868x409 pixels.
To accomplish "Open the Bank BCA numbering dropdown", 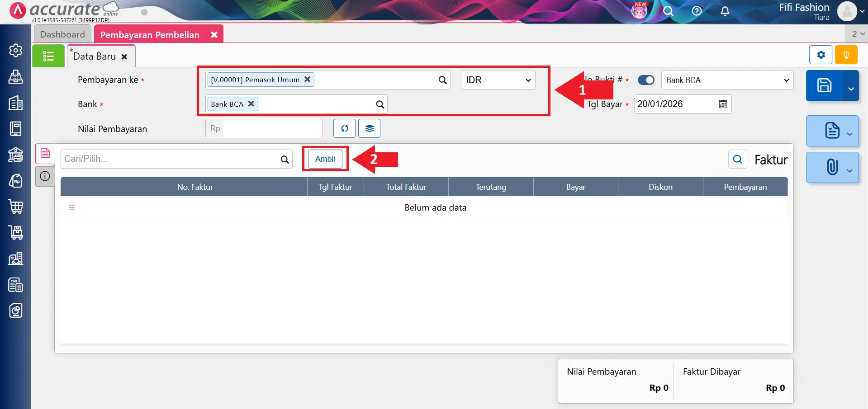I will click(x=727, y=80).
